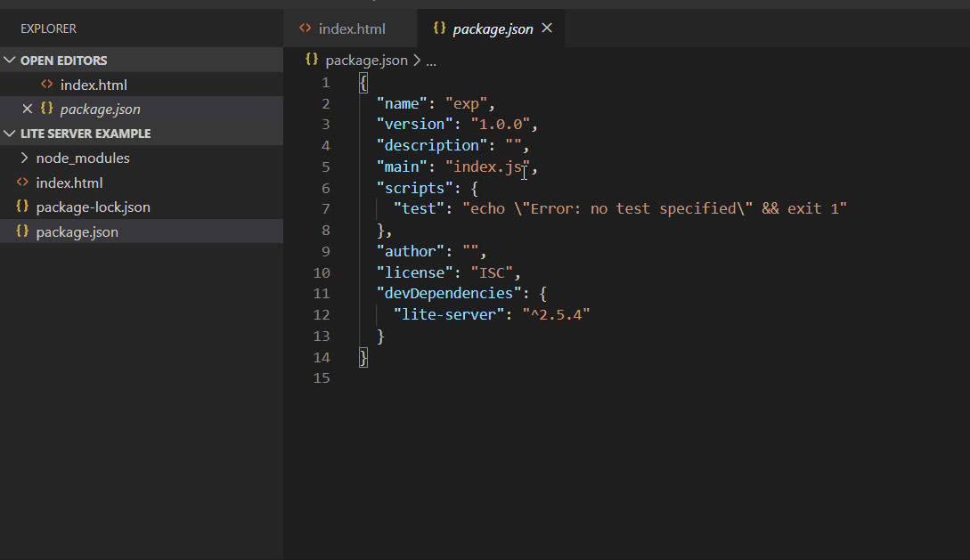Click the HTML file icon for index.html in project tree
This screenshot has height=560, width=970.
click(23, 183)
